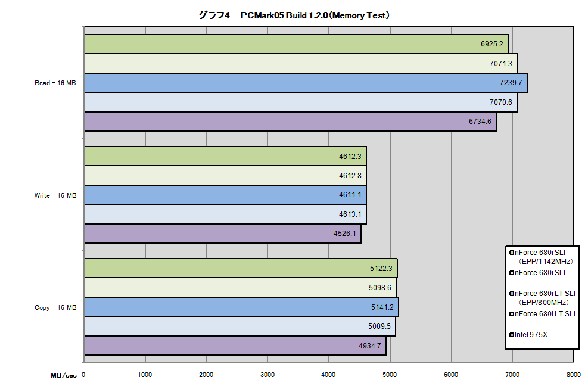Click the axis tick label 7000

(512, 375)
